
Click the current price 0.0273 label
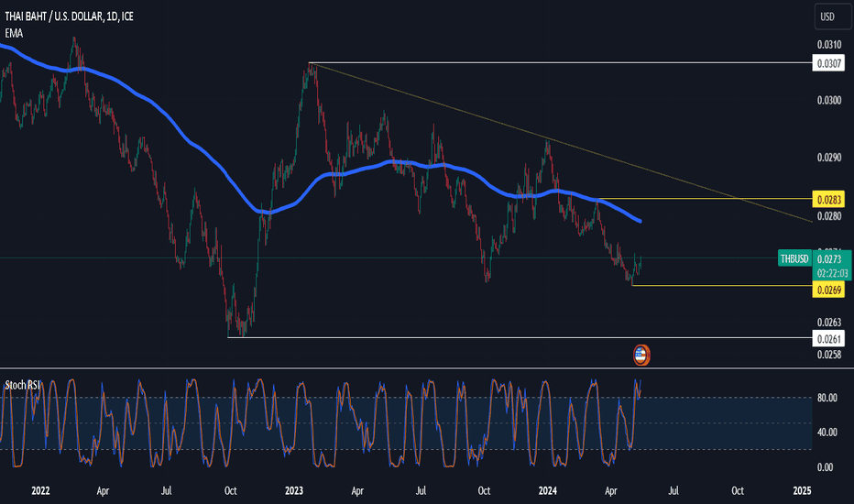coord(829,258)
